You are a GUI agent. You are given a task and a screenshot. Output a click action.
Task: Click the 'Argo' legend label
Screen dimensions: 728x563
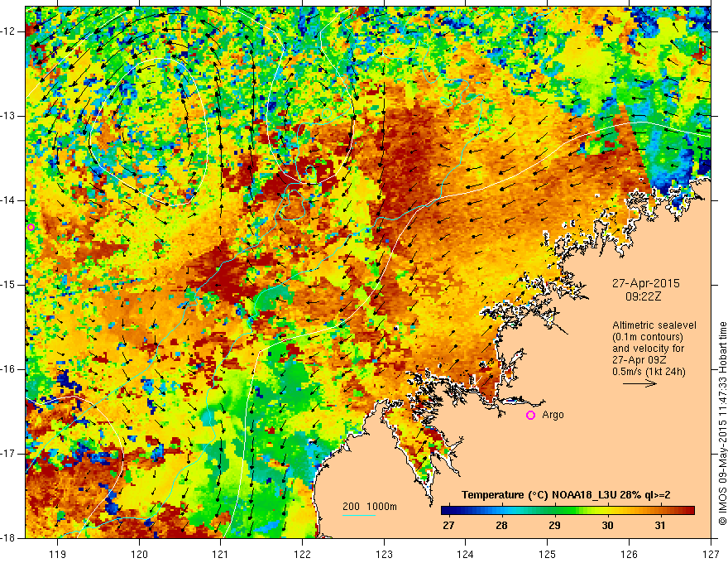(553, 415)
